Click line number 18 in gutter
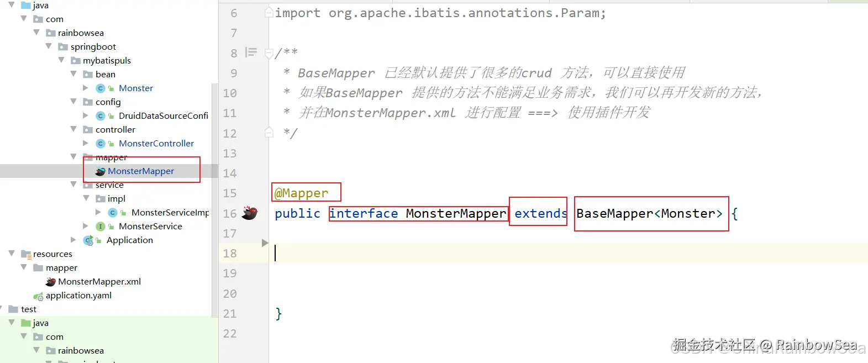This screenshot has height=363, width=868. [230, 253]
